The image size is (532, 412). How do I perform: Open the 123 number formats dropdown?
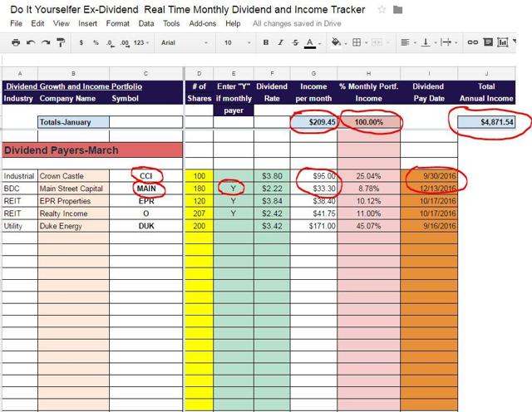click(141, 42)
